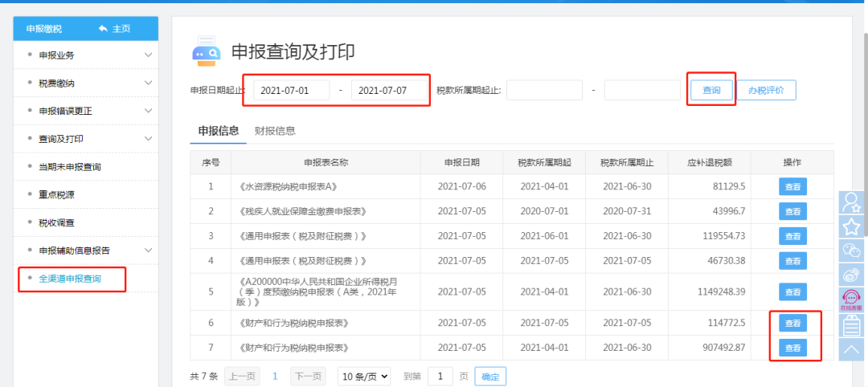The image size is (868, 387).
Task: Open the WeChat icon on right sidebar
Action: (x=851, y=251)
